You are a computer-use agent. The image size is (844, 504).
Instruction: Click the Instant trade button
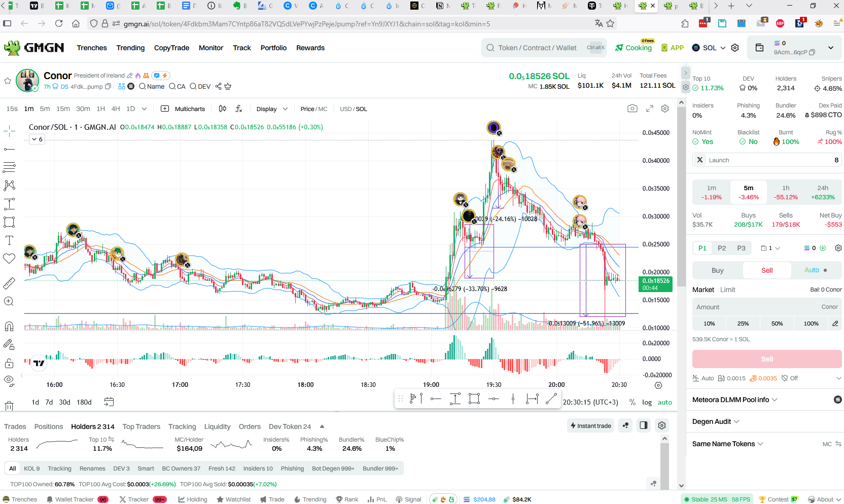click(590, 425)
